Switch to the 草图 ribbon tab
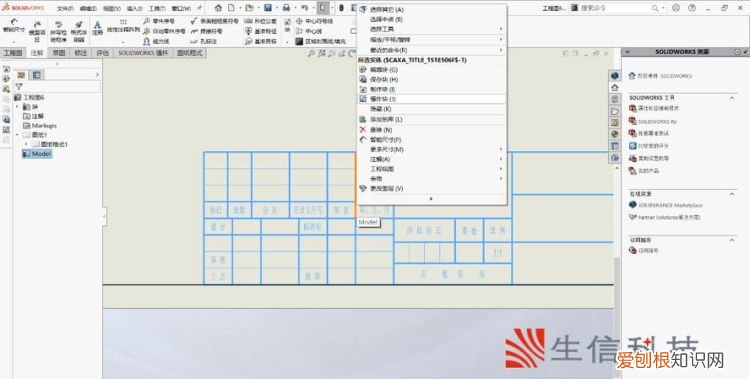Image resolution: width=750 pixels, height=379 pixels. (59, 53)
